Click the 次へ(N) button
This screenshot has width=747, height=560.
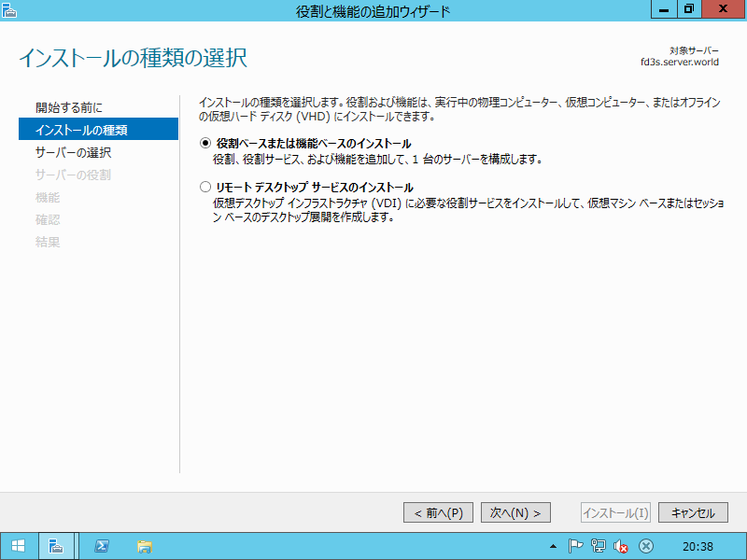click(516, 512)
